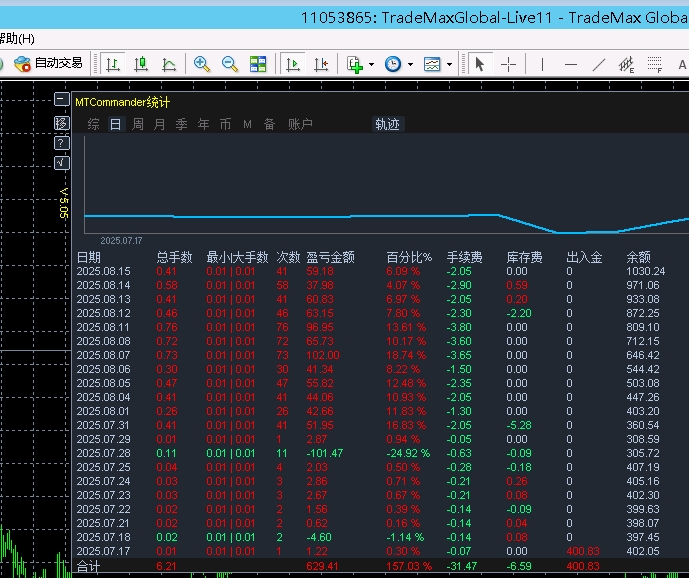Open the timeframe periods dropdown
This screenshot has width=689, height=578.
coord(397,64)
